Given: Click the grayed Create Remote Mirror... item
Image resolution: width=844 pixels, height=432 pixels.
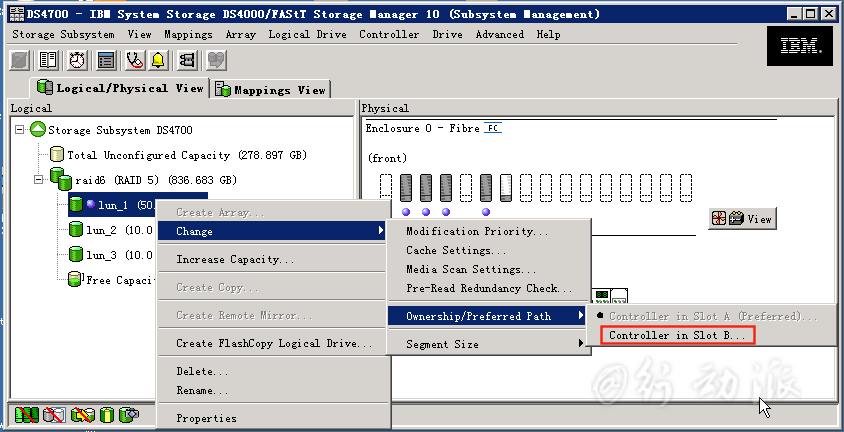Looking at the screenshot, I should [x=273, y=315].
